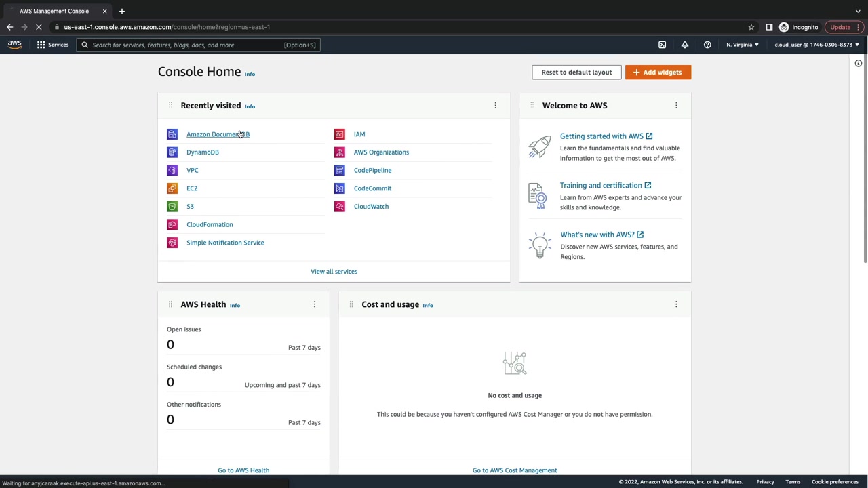Open Getting started with AWS link
Viewport: 868px width, 488px height.
[606, 136]
